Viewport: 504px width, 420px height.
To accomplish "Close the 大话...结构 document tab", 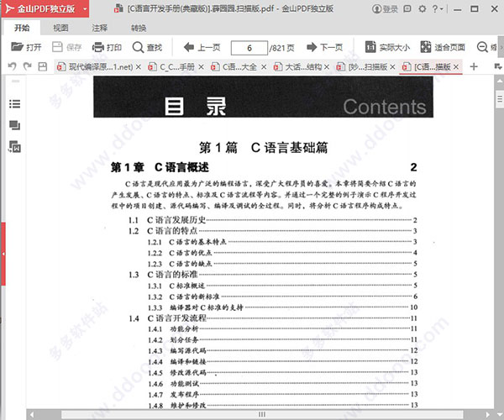I will [x=327, y=67].
